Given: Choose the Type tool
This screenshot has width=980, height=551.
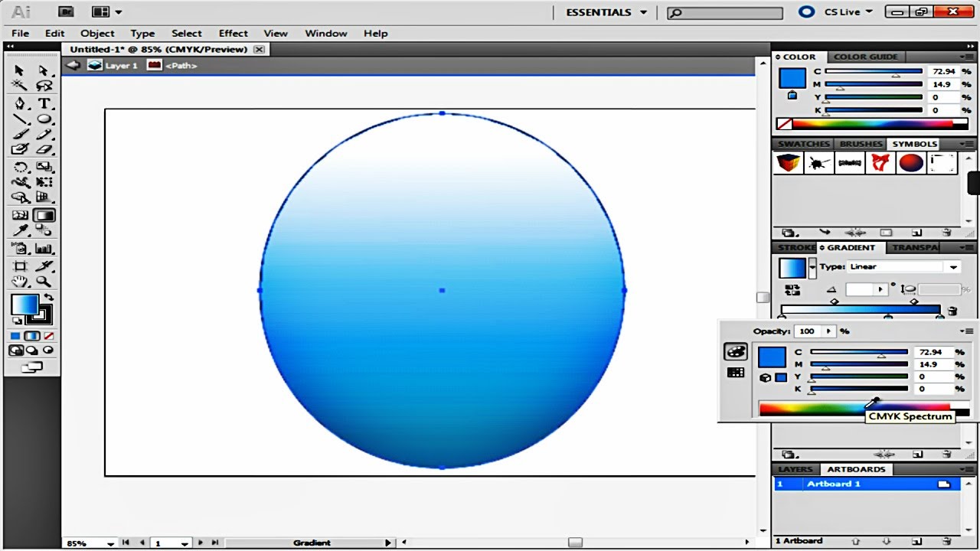Looking at the screenshot, I should (x=44, y=103).
